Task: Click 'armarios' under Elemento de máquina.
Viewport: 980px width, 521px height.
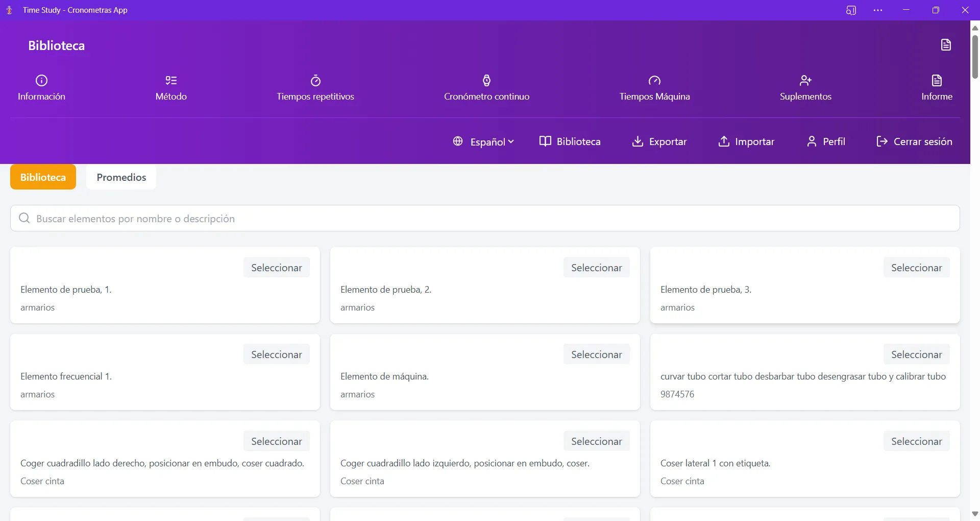Action: point(357,394)
